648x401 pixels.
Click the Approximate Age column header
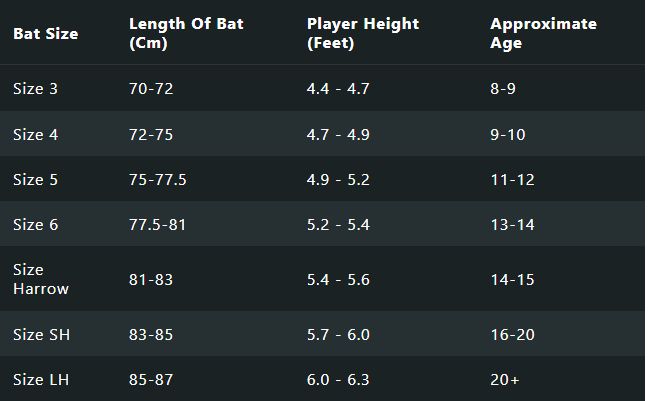543,33
